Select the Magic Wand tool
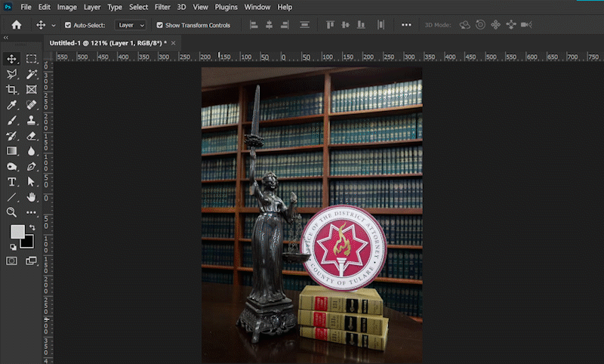 point(31,74)
